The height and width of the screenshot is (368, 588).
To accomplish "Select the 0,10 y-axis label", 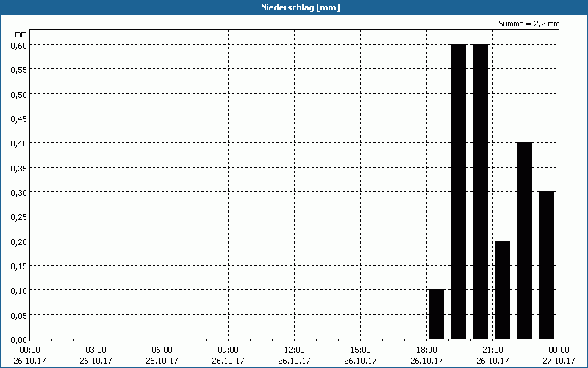I will 18,291.
